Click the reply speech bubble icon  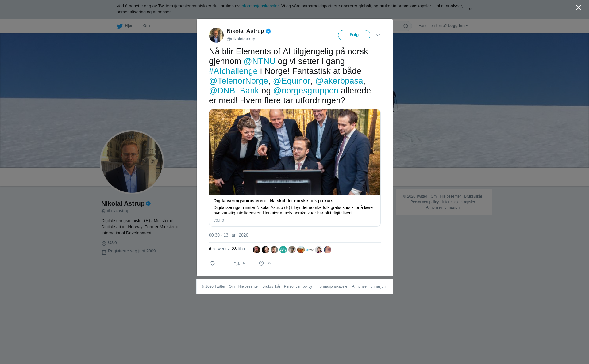pyautogui.click(x=212, y=264)
